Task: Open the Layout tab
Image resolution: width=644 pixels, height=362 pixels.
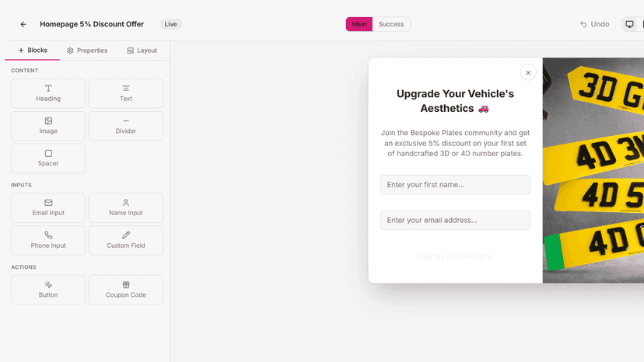Action: (142, 50)
